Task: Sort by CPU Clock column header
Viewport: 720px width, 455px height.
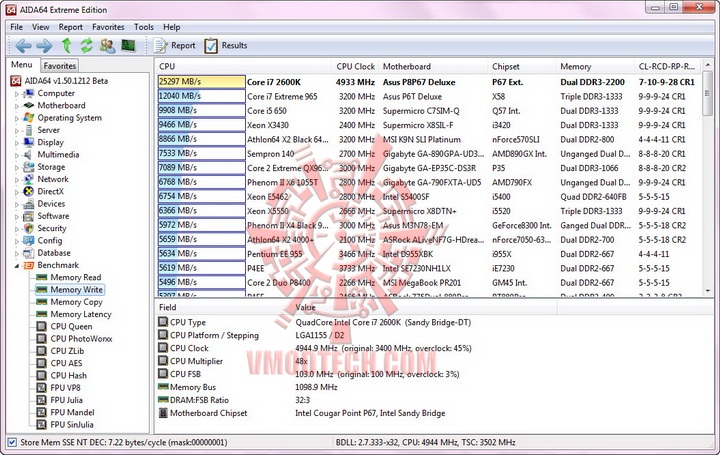Action: tap(355, 66)
